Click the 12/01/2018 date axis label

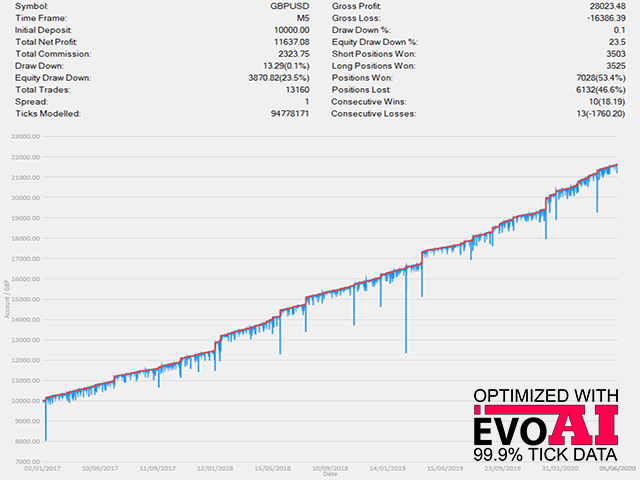tap(215, 468)
